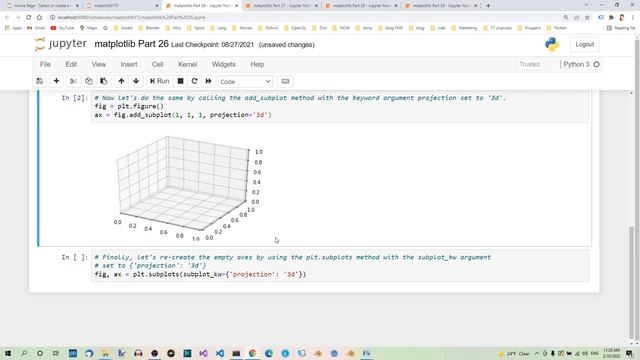Viewport: 640px width, 360px height.
Task: Open Visual Studio Code from taskbar
Action: [x=220, y=353]
